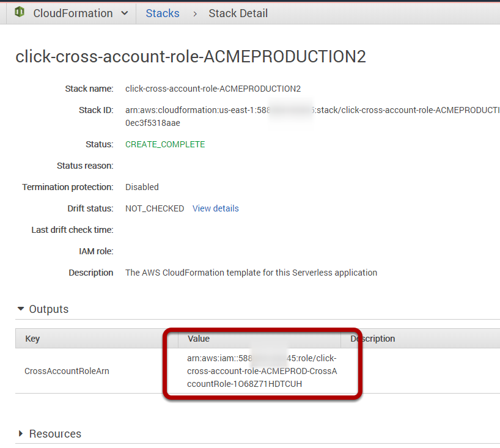
Task: Select the Stack ID ARN text
Action: coord(312,116)
